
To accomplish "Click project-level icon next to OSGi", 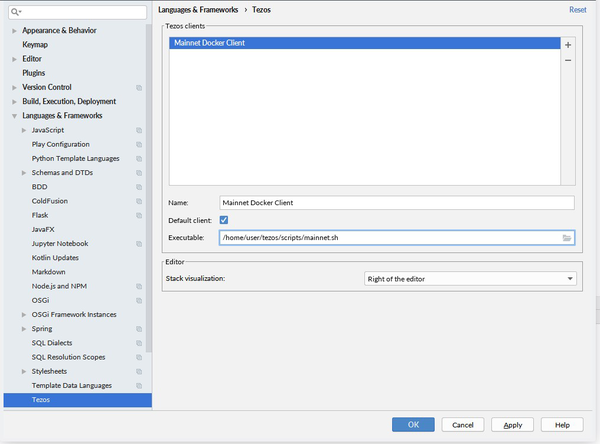I will [139, 300].
